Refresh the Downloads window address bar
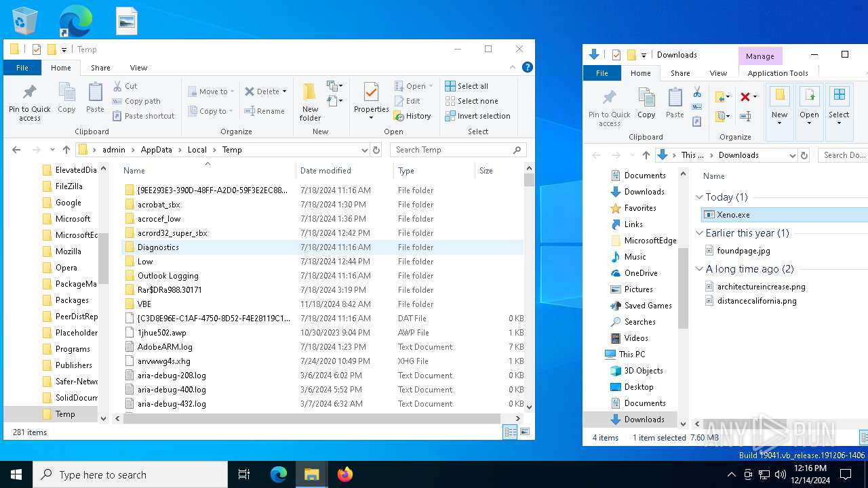This screenshot has width=868, height=488. pos(804,155)
